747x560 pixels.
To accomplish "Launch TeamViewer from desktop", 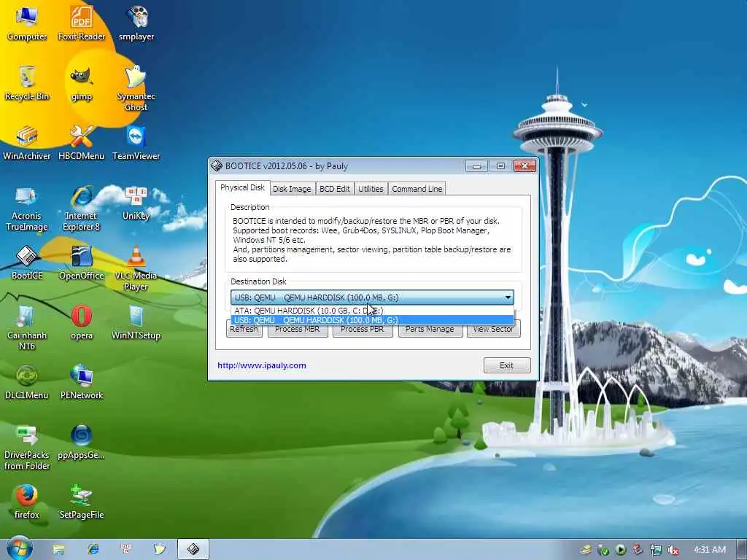I will [x=136, y=142].
